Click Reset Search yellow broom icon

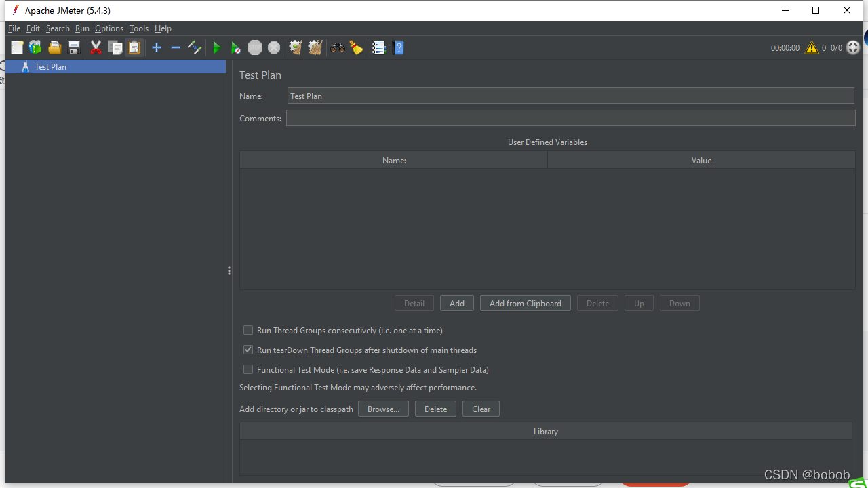(x=356, y=47)
